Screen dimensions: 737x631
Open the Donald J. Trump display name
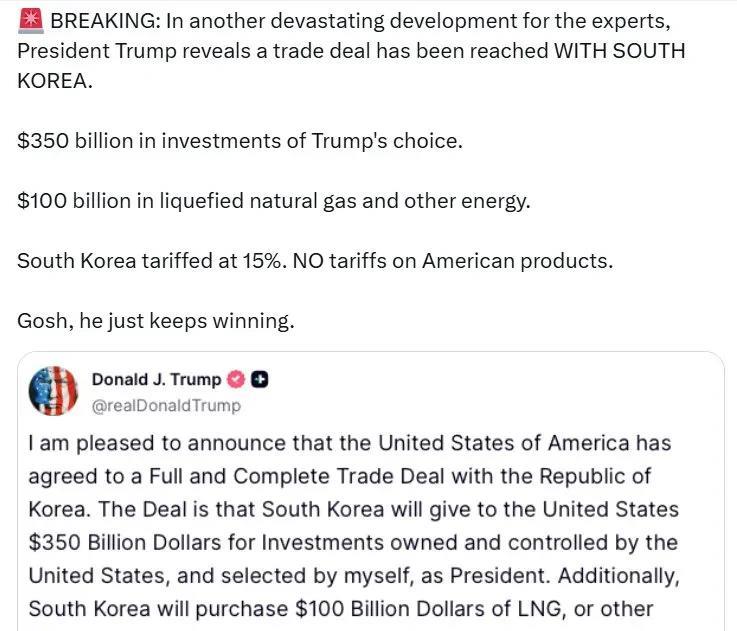click(157, 380)
